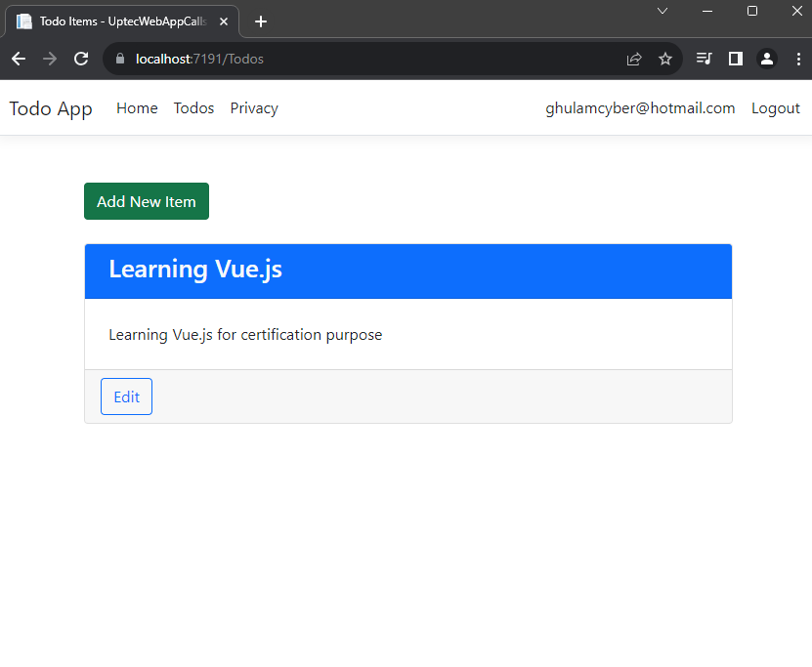The height and width of the screenshot is (667, 812).
Task: Open the Chrome profile avatar
Action: coord(767,59)
